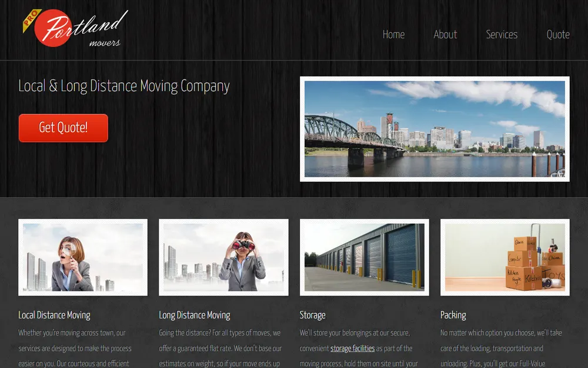The height and width of the screenshot is (368, 588).
Task: Open the Home menu item
Action: pos(393,35)
